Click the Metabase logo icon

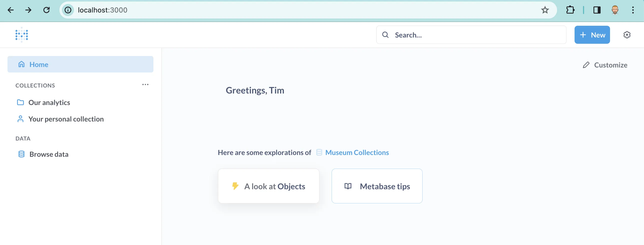[x=21, y=35]
